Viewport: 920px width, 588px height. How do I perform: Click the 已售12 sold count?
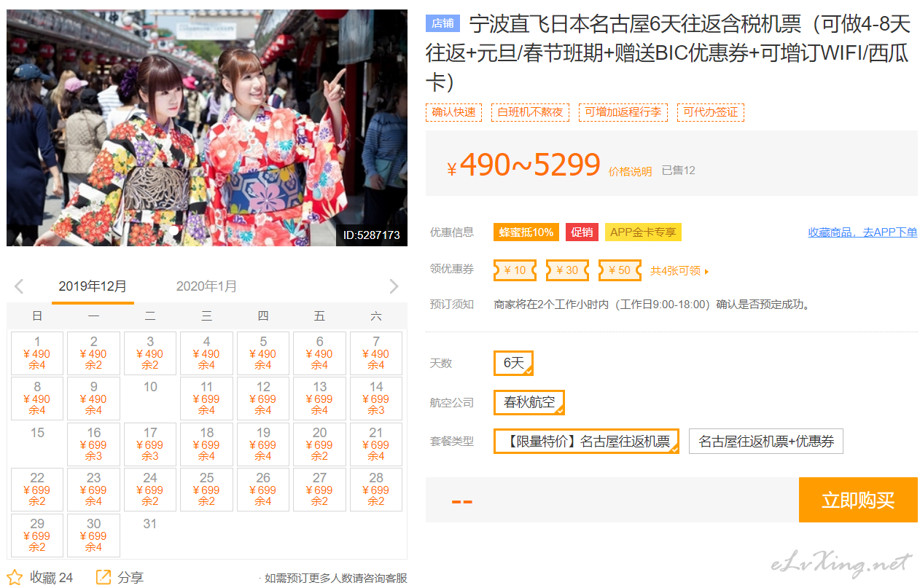[x=679, y=170]
